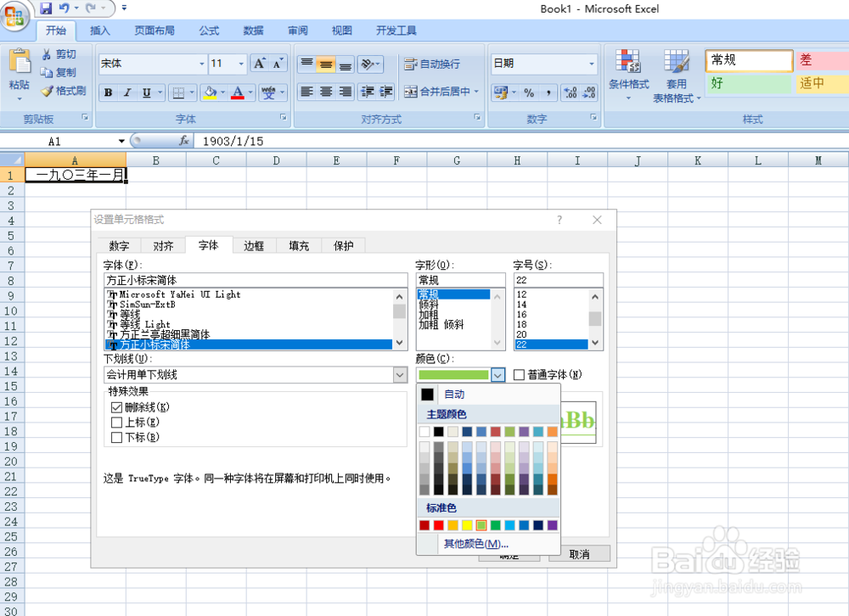
Task: Open the 日期 number format dropdown
Action: (x=591, y=64)
